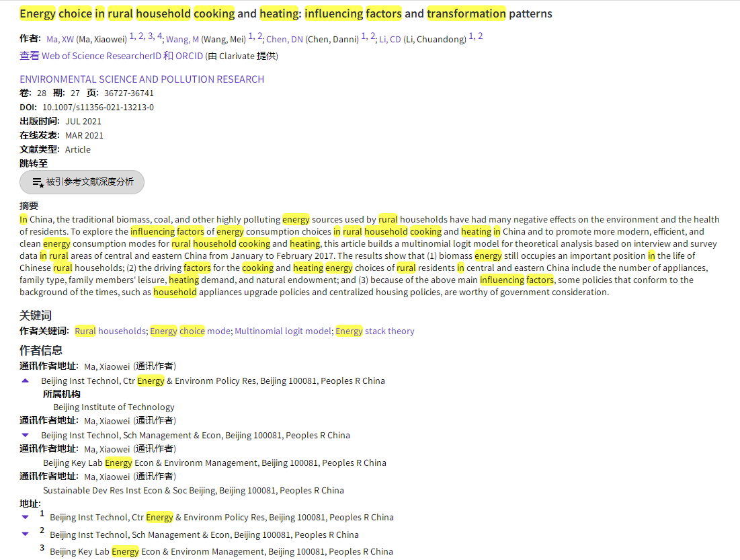Viewport: 740px width, 560px height.
Task: Open author Li, CD profile link
Action: click(x=390, y=39)
